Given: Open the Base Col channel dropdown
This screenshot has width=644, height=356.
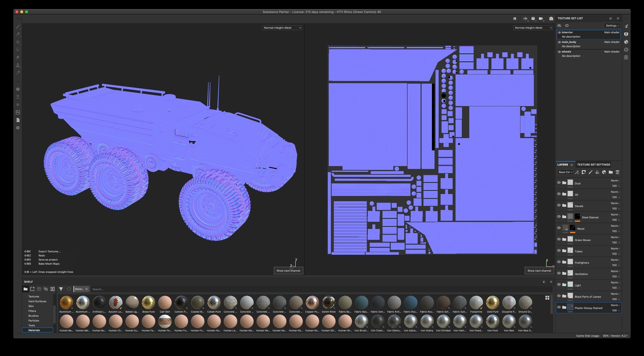Looking at the screenshot, I should point(565,172).
